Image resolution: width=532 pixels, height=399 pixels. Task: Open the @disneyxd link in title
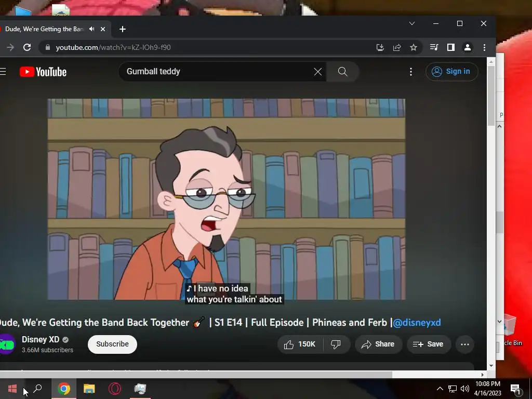point(417,322)
